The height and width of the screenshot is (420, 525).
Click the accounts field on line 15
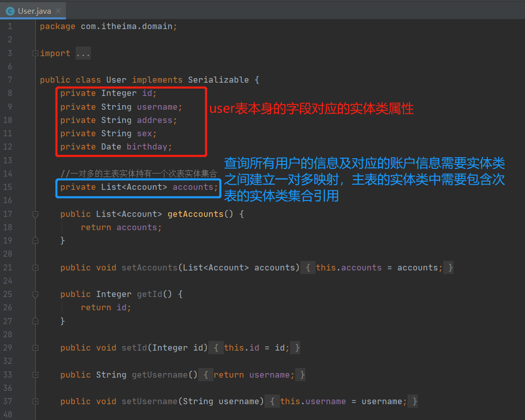click(x=193, y=187)
